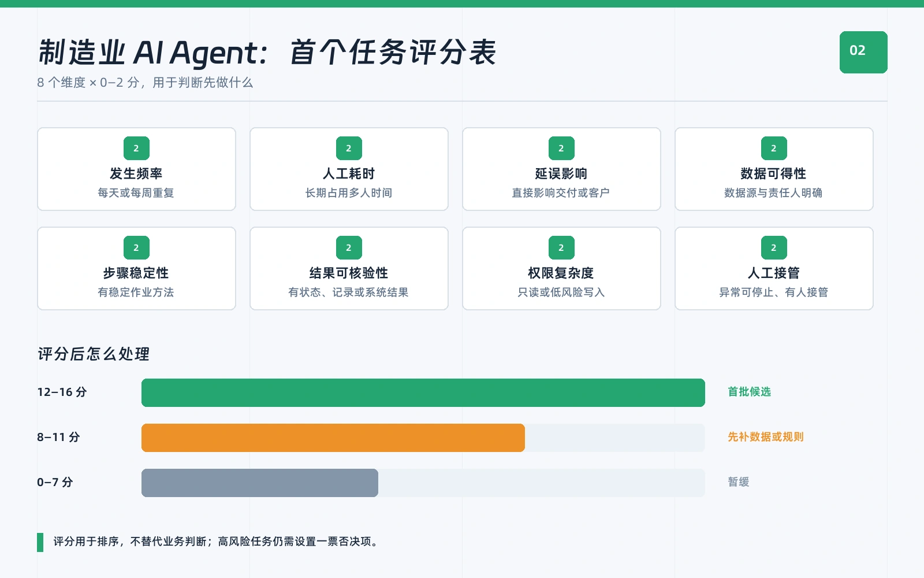The image size is (924, 578).
Task: Click the score badge above 人工接管
Action: click(x=774, y=248)
